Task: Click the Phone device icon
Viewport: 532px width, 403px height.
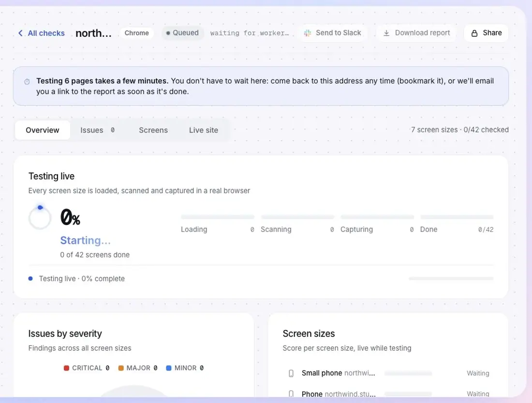Action: pyautogui.click(x=291, y=394)
